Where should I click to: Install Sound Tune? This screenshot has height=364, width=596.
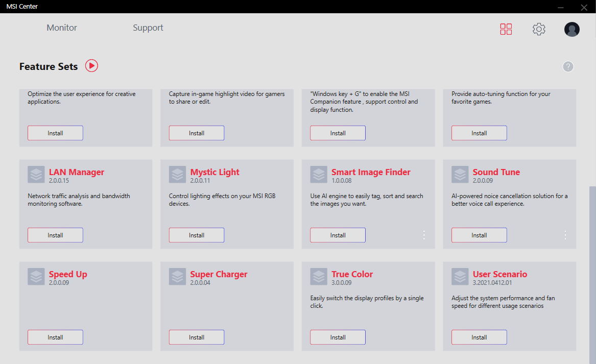click(479, 235)
